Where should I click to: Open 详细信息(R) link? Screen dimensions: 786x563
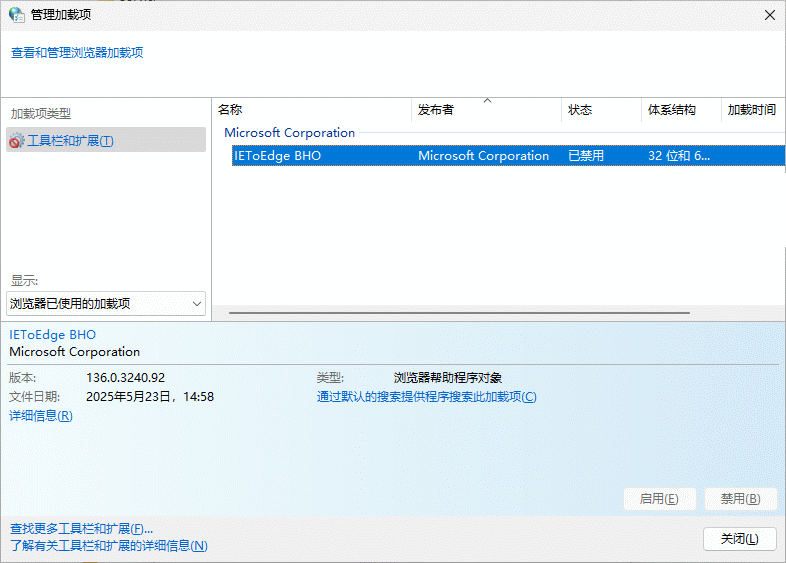(41, 416)
